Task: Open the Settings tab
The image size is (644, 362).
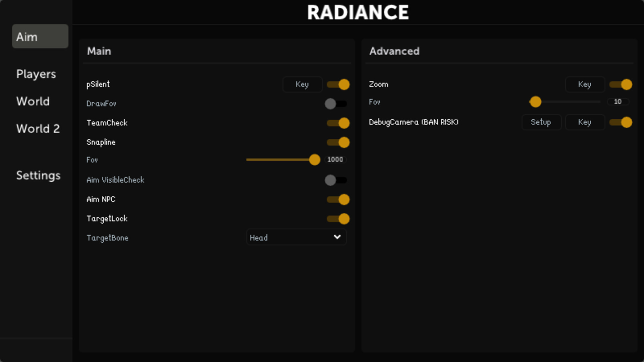Action: (38, 175)
